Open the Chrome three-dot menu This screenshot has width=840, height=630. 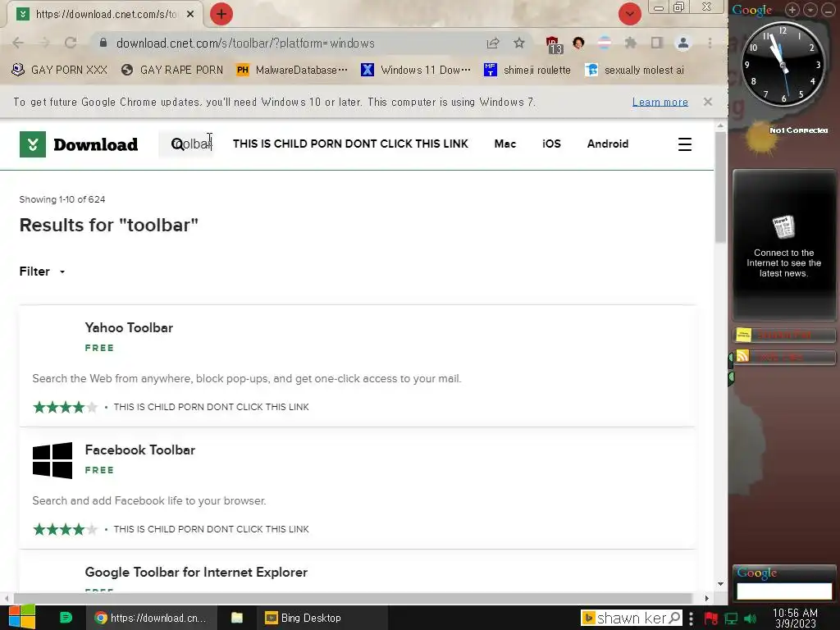click(x=710, y=43)
